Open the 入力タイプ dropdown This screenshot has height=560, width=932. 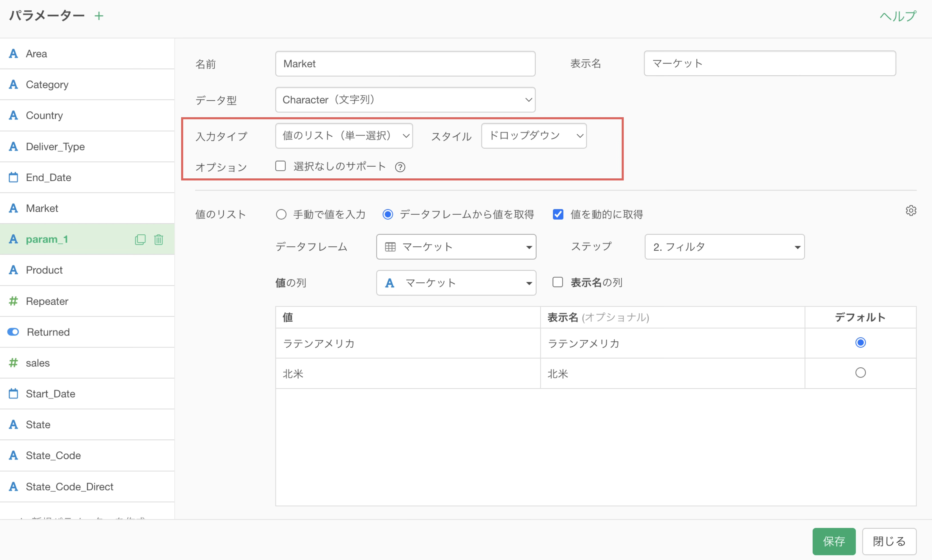coord(344,136)
